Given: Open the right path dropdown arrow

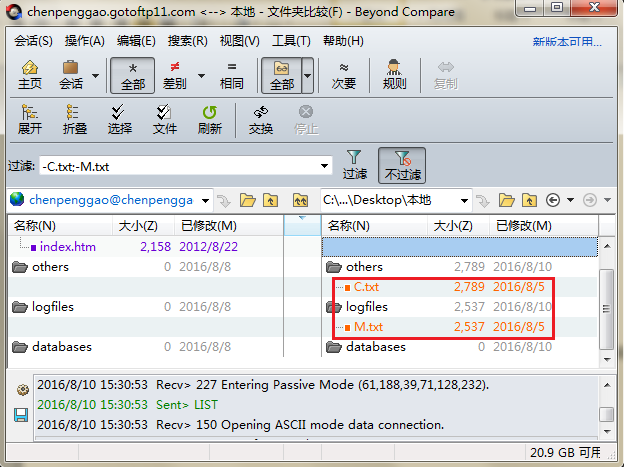Looking at the screenshot, I should coord(464,201).
